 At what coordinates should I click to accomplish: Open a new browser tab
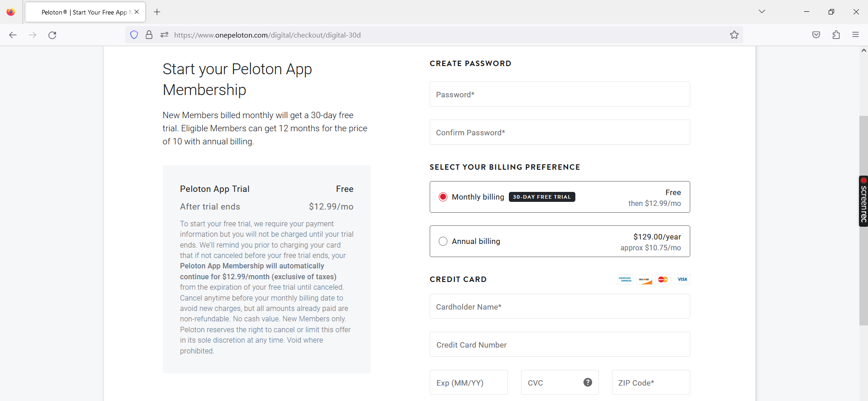157,12
